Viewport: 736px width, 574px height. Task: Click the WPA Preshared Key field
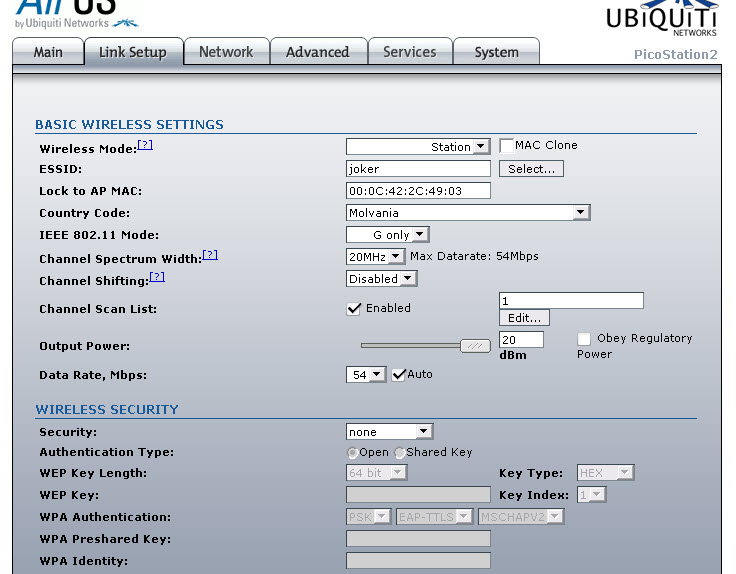click(x=418, y=539)
